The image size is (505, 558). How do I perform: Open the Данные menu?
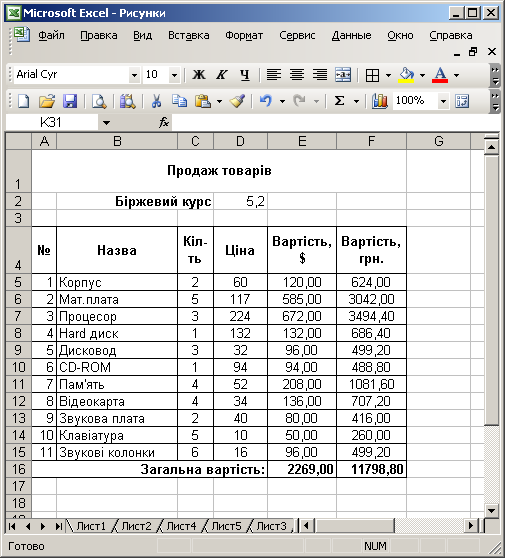click(351, 36)
